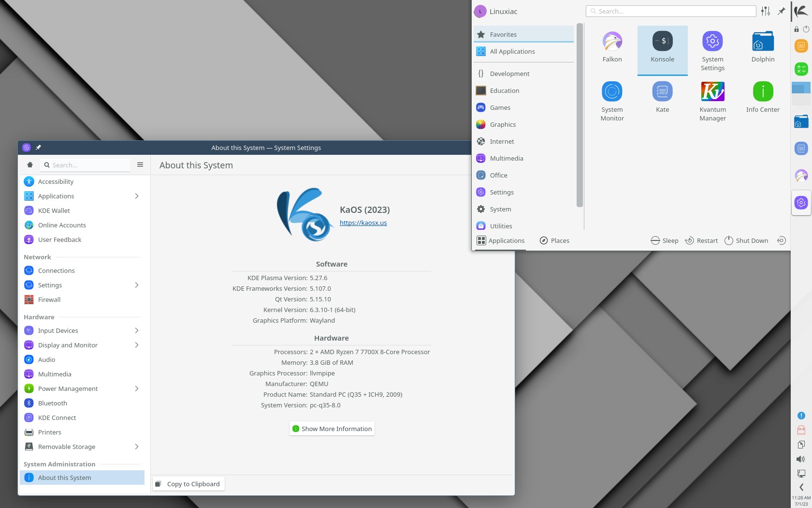
Task: Click Shut Down in launcher footer
Action: click(x=746, y=240)
